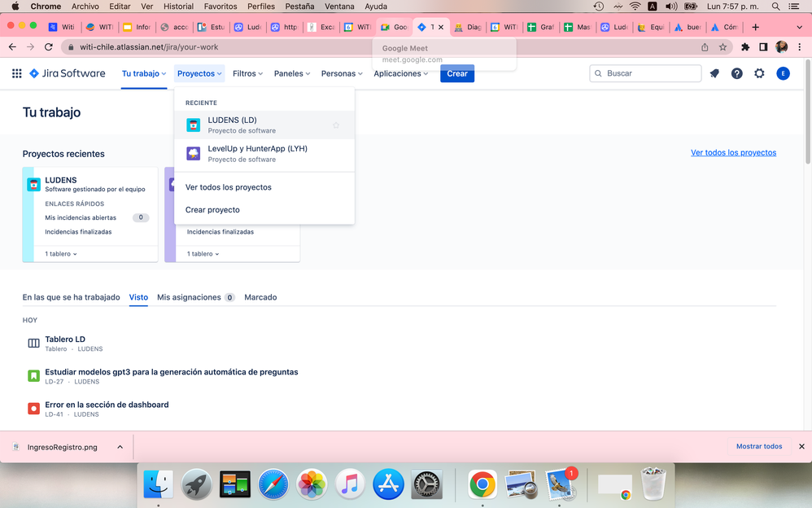The height and width of the screenshot is (508, 812).
Task: Open the Jira app switcher grid icon
Action: point(16,73)
